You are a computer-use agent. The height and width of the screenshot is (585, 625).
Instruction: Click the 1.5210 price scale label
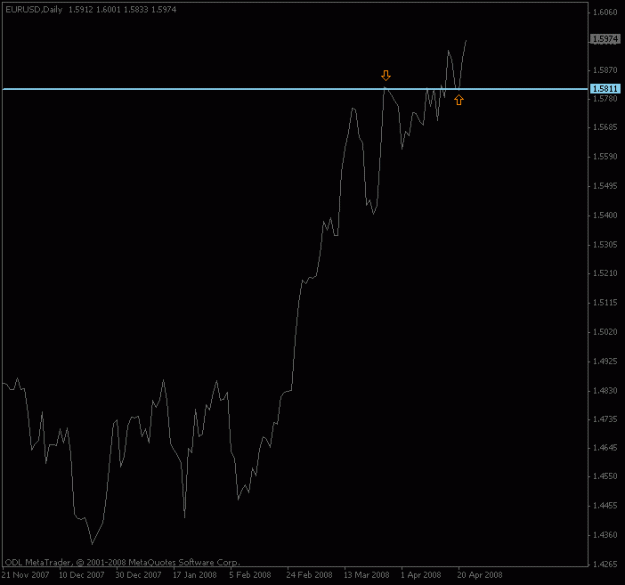click(x=605, y=273)
